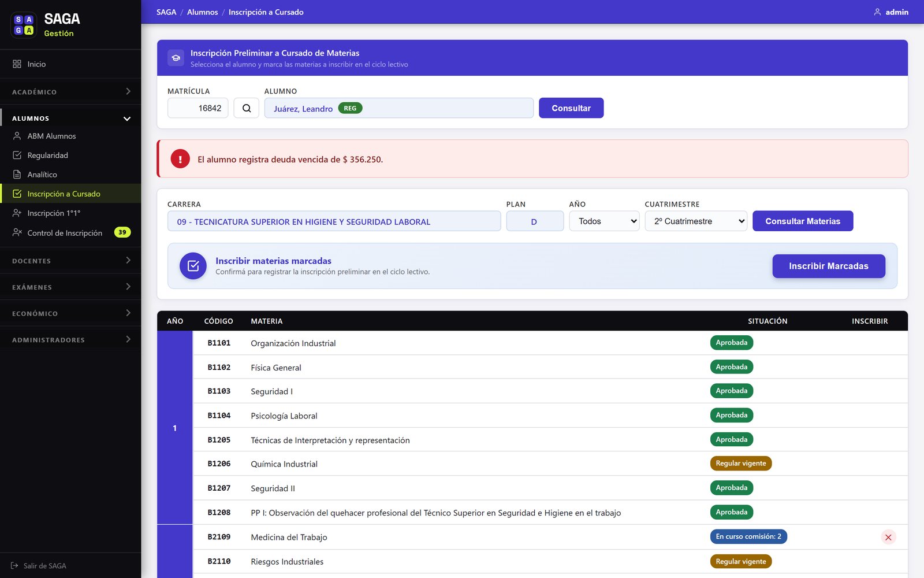Click the Consultar Materias button
Screen dimensions: 924x578
coord(803,221)
